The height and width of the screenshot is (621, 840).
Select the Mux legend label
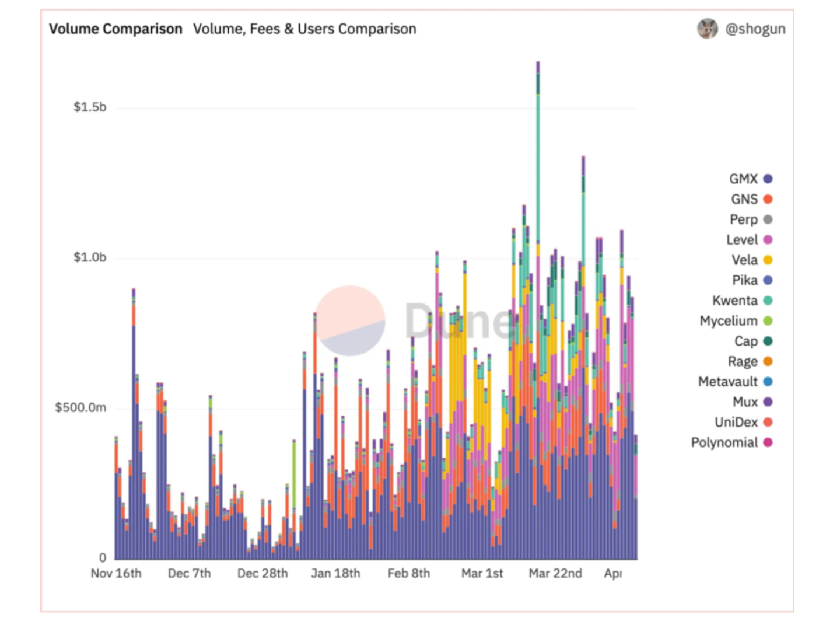[745, 402]
